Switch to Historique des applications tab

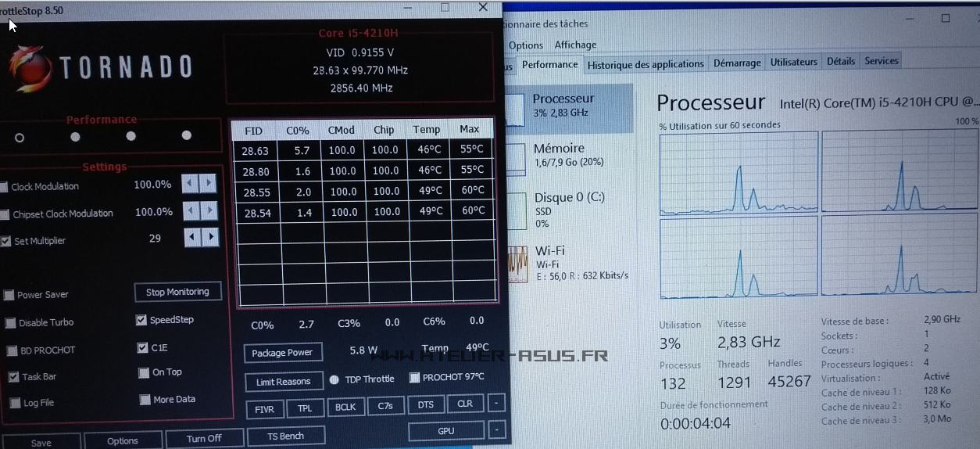(646, 64)
